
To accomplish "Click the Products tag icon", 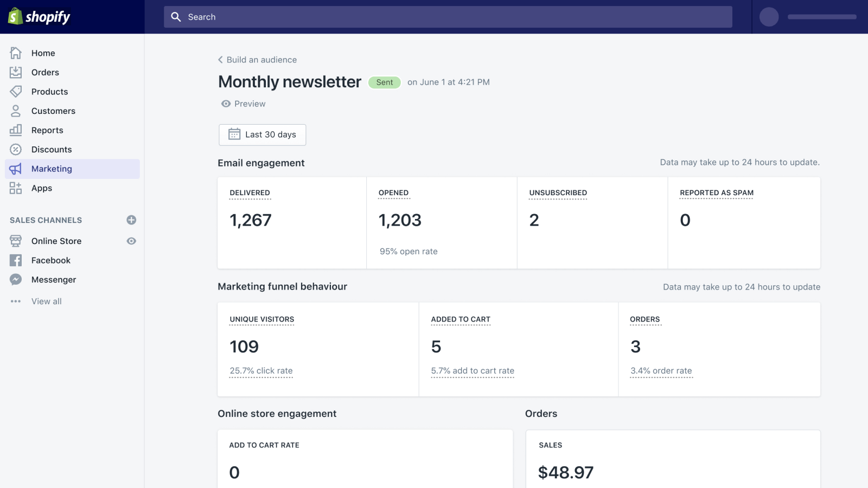I will click(16, 91).
